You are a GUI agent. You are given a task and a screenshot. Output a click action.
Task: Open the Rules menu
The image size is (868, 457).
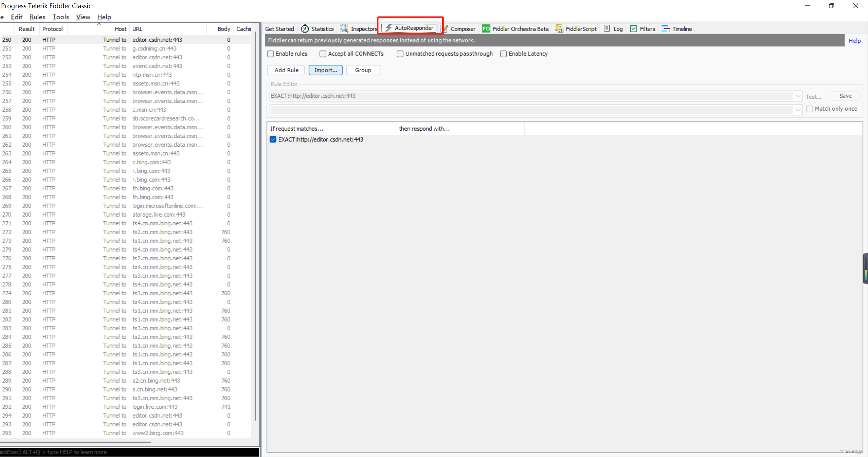coord(37,17)
